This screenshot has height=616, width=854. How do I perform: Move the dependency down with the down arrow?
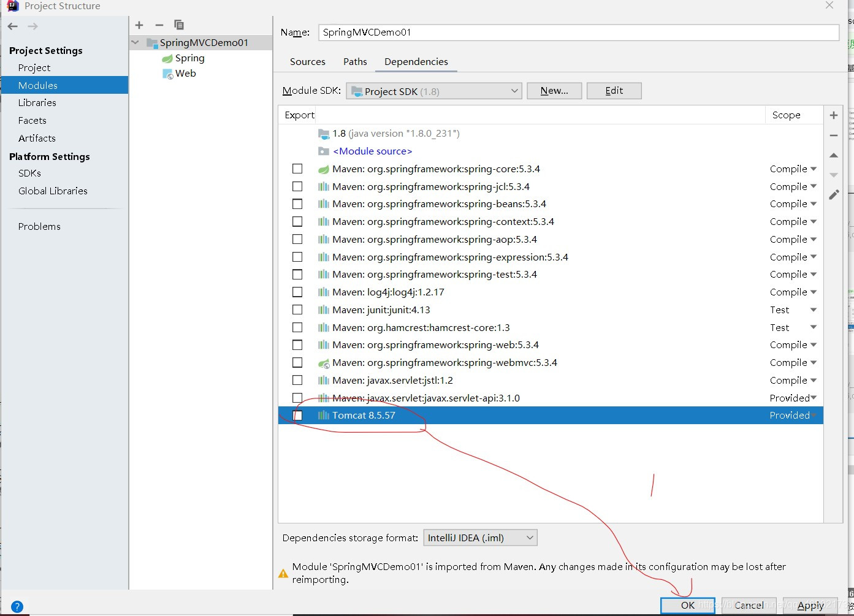834,175
